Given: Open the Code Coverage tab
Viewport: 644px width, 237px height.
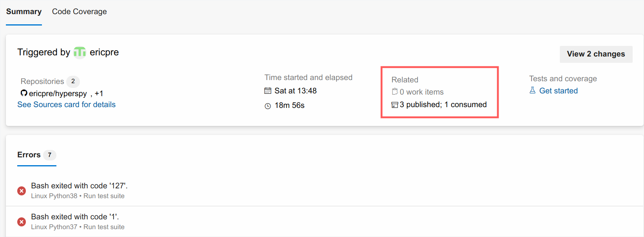Looking at the screenshot, I should coord(79,12).
